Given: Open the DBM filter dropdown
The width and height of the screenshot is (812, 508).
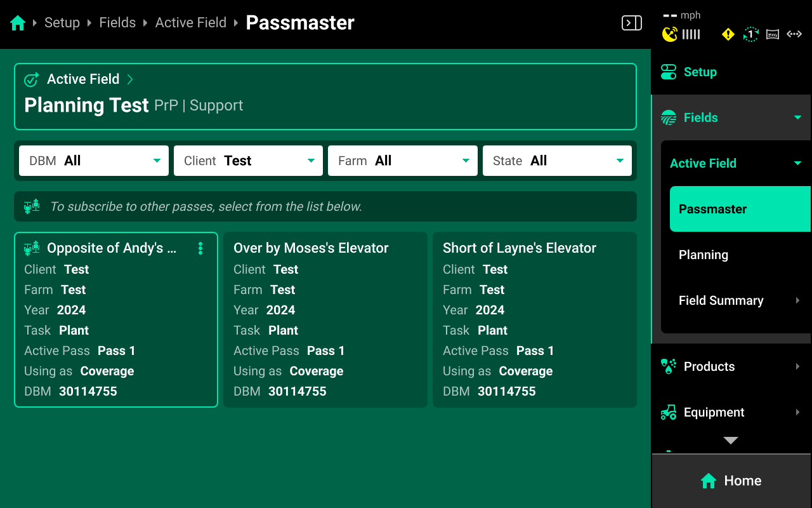Looking at the screenshot, I should coord(94,161).
